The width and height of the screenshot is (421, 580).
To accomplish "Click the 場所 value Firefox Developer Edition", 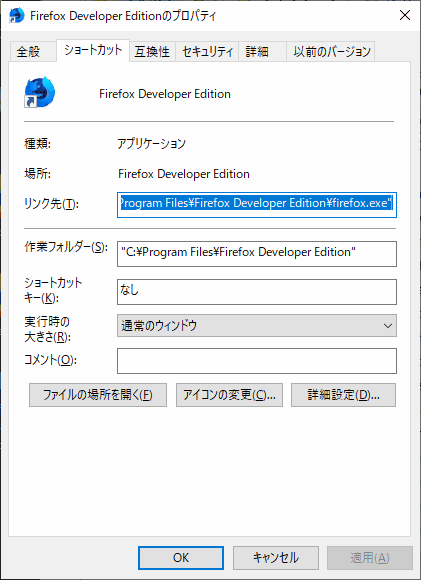I will point(184,174).
